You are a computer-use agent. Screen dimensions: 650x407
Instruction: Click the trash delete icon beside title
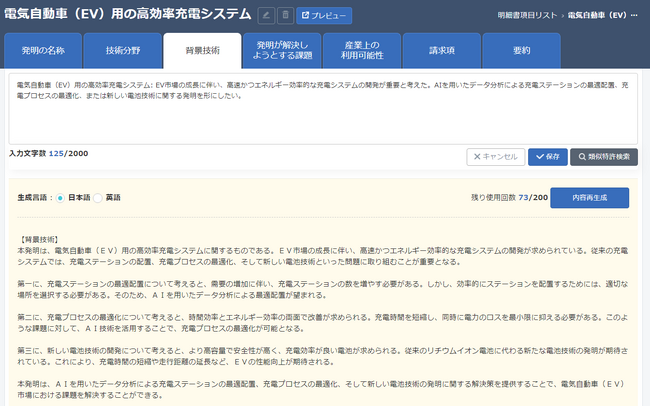(285, 15)
